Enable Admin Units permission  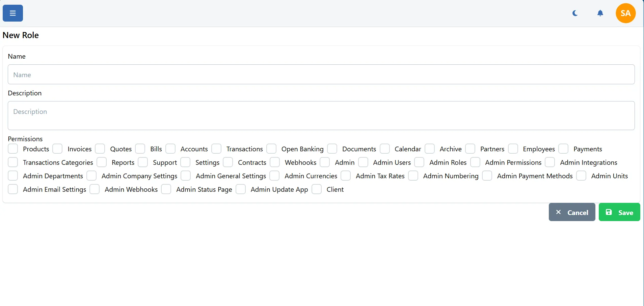pos(581,176)
